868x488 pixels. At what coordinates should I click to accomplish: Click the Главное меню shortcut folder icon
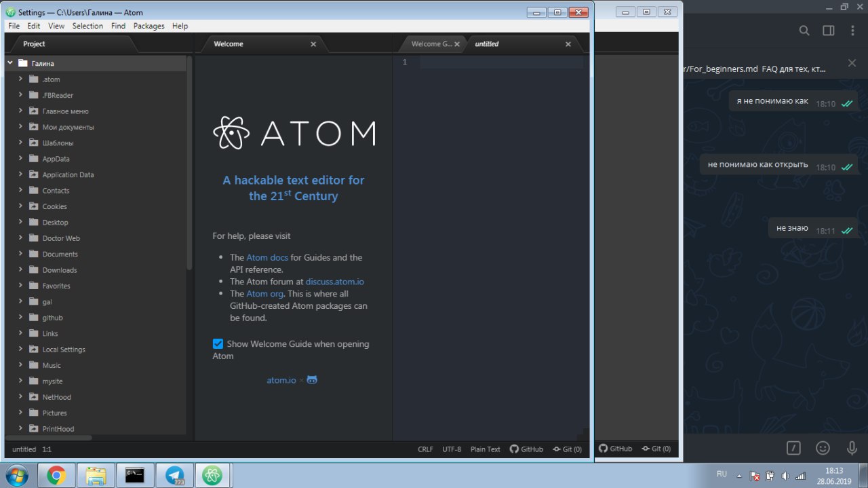(x=34, y=111)
